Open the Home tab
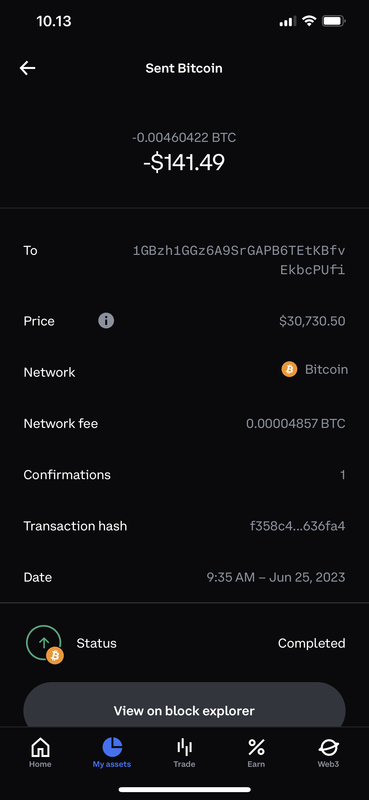The width and height of the screenshot is (369, 800). (x=40, y=753)
